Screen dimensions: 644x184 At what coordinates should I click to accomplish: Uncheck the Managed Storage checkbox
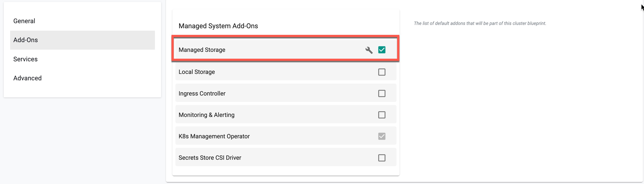[x=382, y=50]
